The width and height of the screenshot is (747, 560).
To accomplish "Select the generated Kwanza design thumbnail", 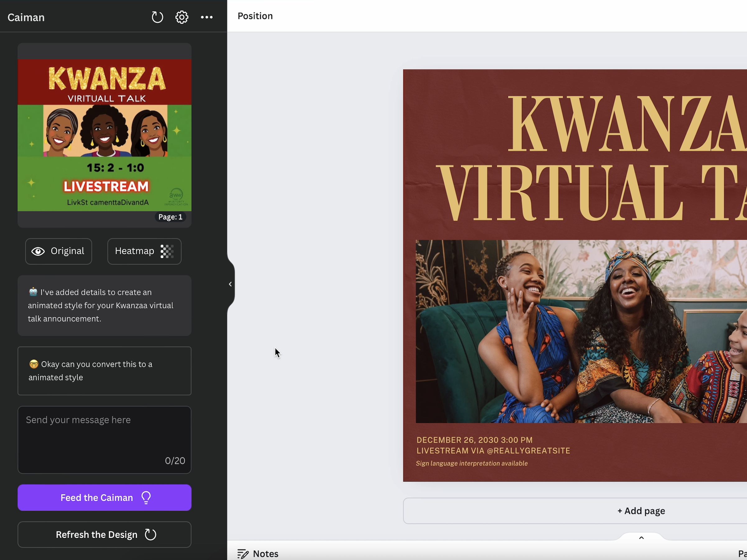I will [x=104, y=135].
